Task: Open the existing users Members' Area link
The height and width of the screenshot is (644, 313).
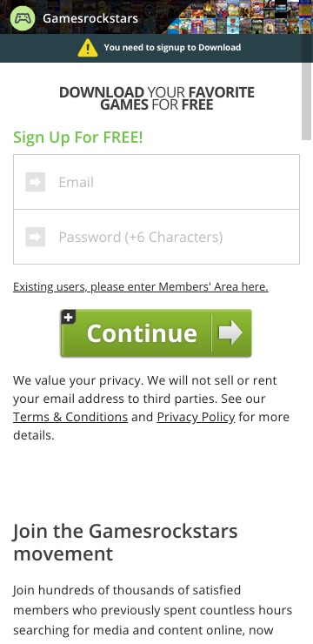Action: (x=141, y=286)
